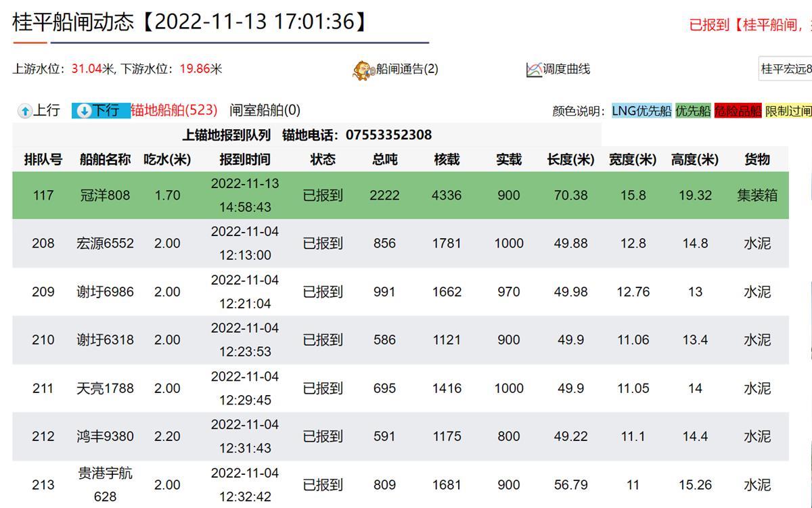Click the 宽度(米) column header
Image resolution: width=812 pixels, height=508 pixels.
click(633, 160)
